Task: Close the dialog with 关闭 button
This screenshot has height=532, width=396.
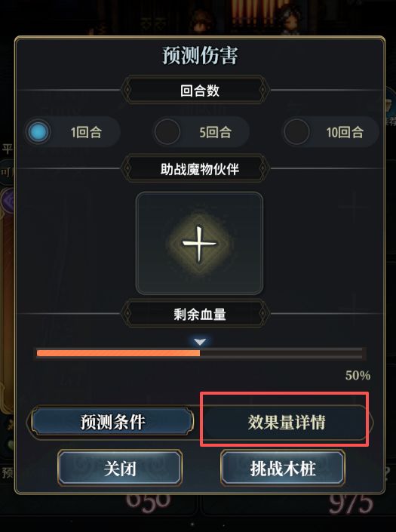Action: pos(120,469)
